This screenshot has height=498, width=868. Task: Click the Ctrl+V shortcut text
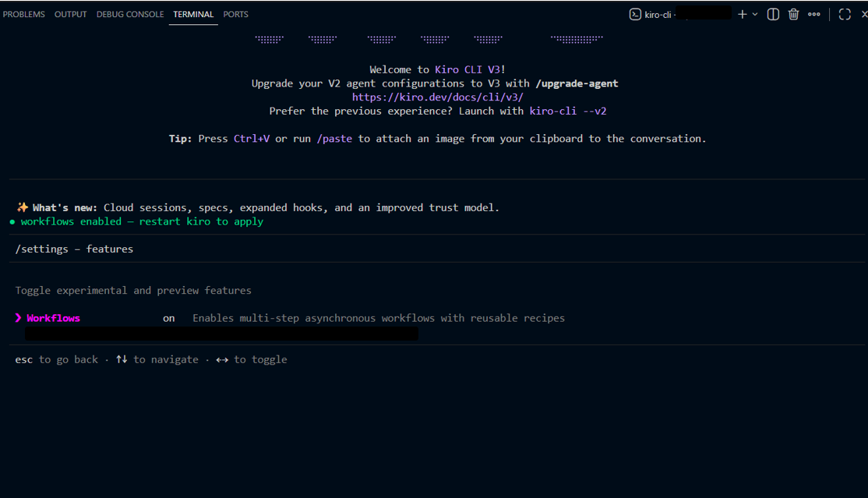(x=252, y=139)
